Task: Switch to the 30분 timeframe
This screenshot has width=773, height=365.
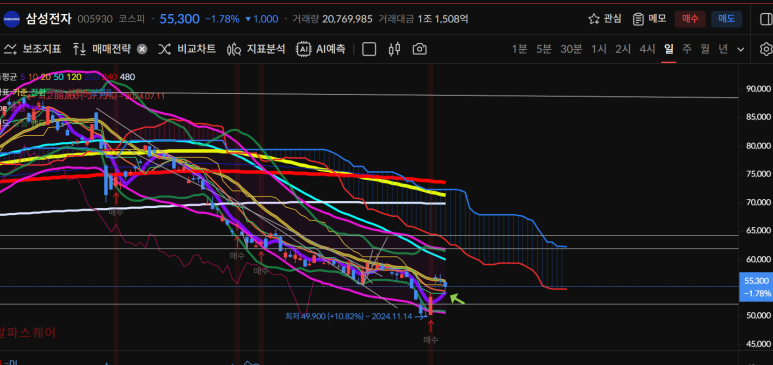Action: pyautogui.click(x=571, y=49)
